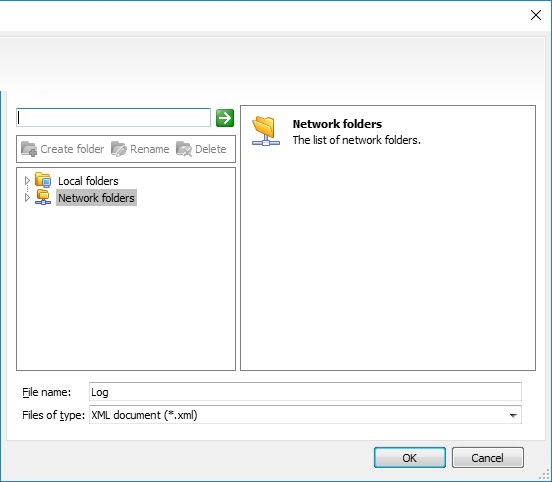Viewport: 552px width, 482px height.
Task: Select Local folders in the tree
Action: tap(88, 181)
